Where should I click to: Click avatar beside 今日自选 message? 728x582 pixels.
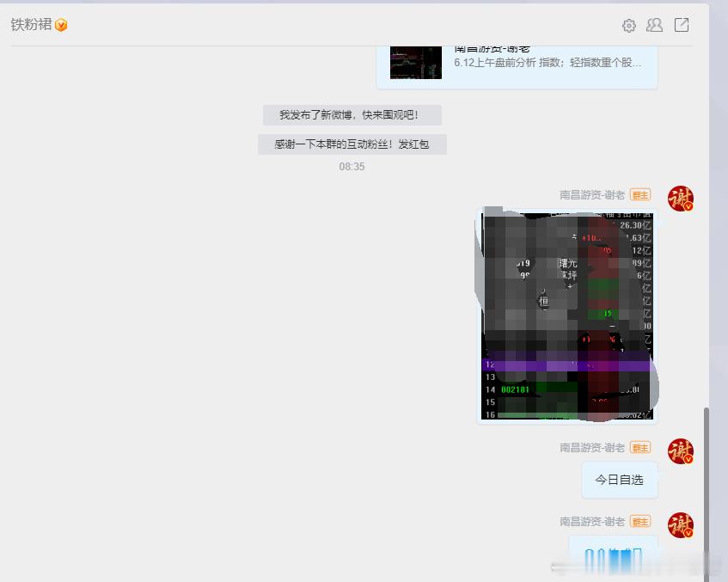pos(680,451)
